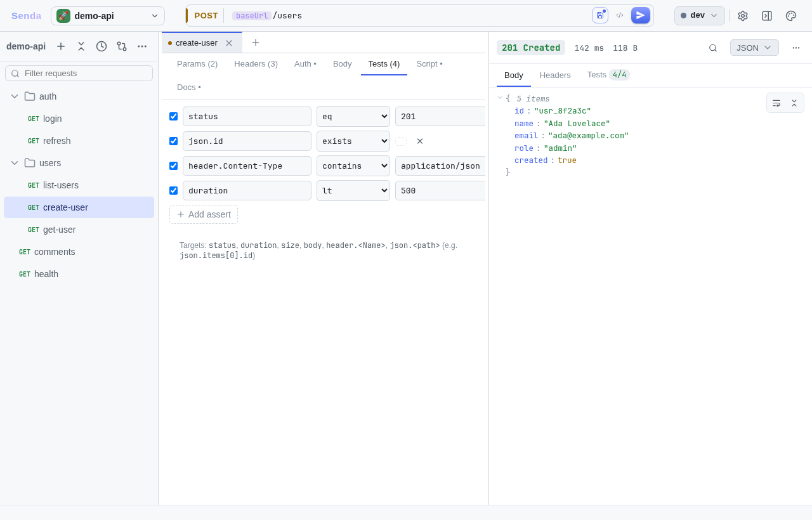812x520 pixels.
Task: Collapse the JSON root object
Action: click(500, 98)
